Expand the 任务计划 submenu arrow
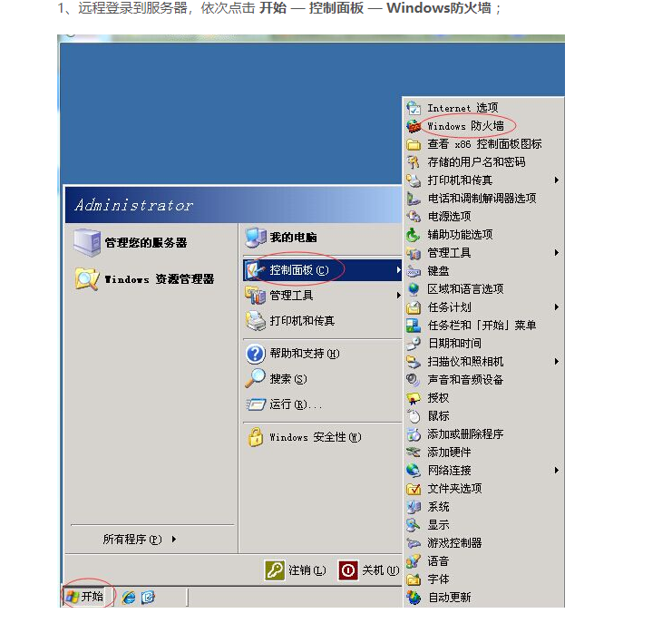 [556, 307]
